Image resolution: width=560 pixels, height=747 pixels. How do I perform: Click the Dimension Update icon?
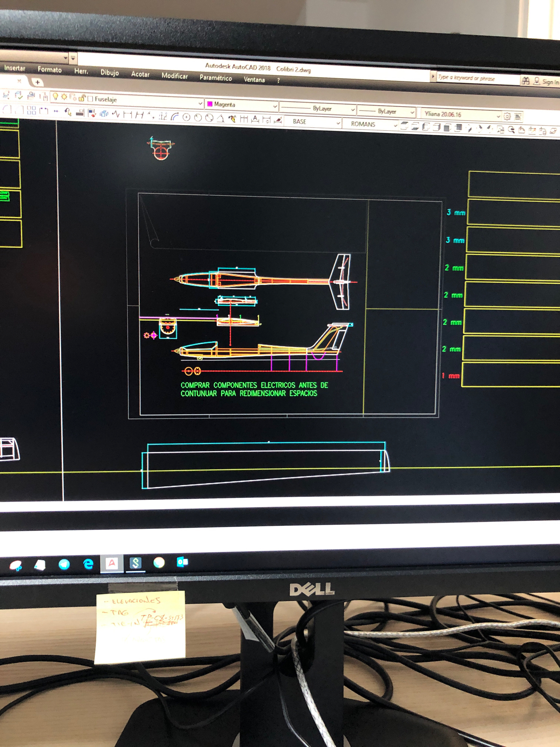pos(267,120)
